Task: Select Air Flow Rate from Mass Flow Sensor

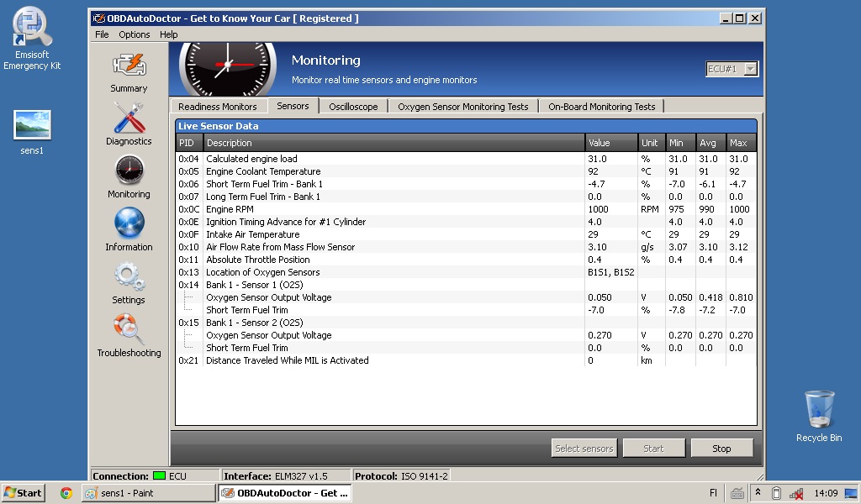Action: [466, 247]
